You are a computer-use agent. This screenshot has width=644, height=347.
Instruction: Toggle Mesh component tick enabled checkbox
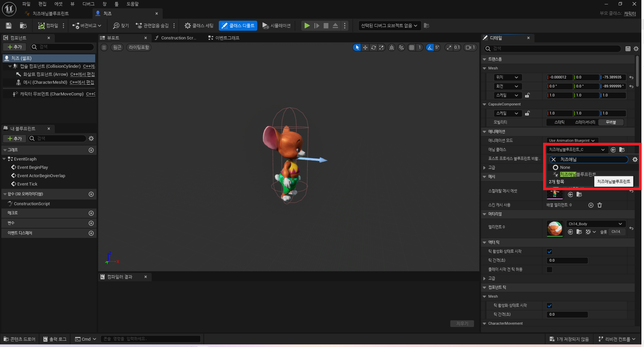tap(549, 306)
